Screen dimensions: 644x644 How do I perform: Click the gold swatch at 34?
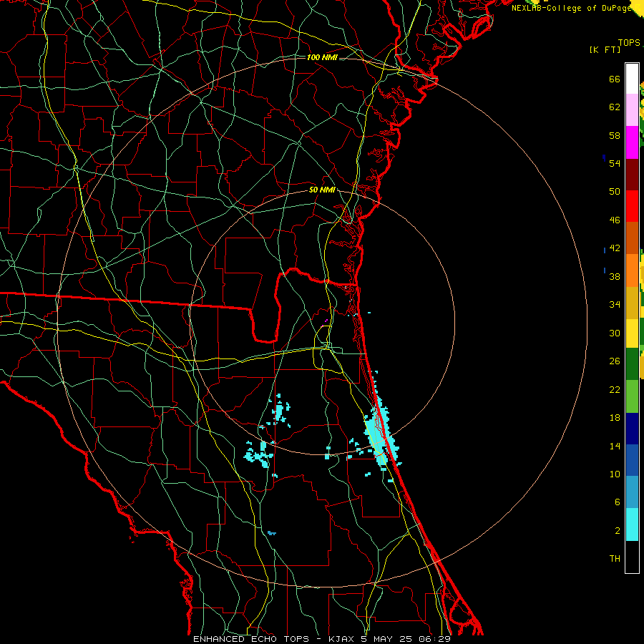[632, 303]
